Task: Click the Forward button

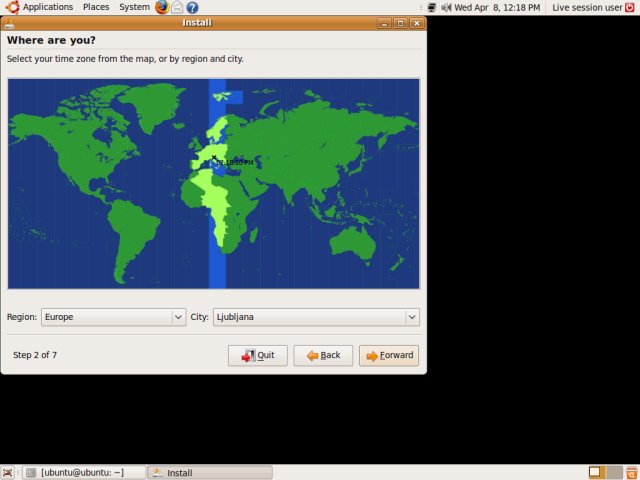Action: pos(389,356)
